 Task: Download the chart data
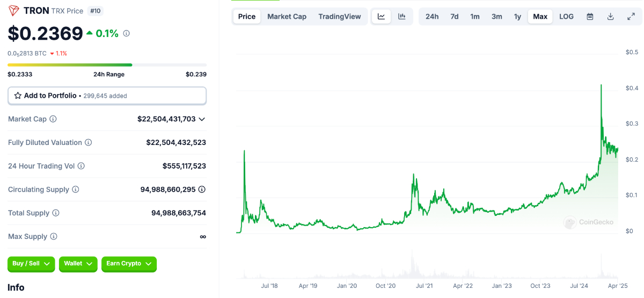tap(610, 17)
